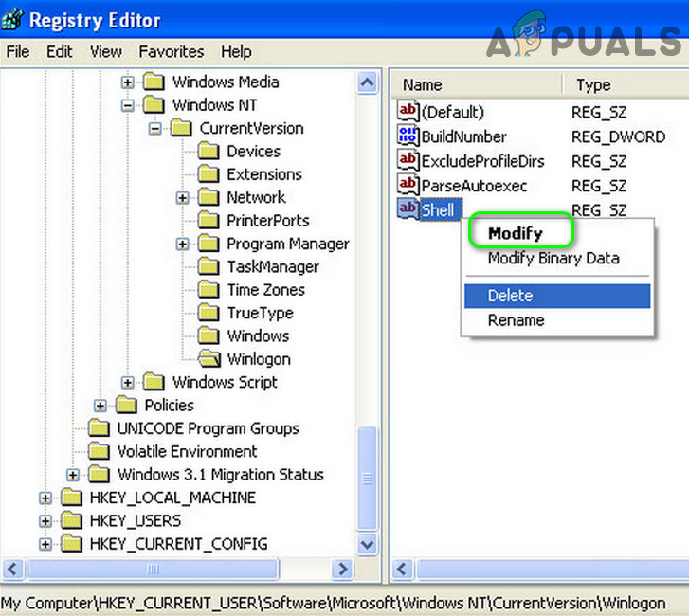The width and height of the screenshot is (689, 616).
Task: Click the BuildNumber REG_DWORD type cell
Action: tap(618, 136)
